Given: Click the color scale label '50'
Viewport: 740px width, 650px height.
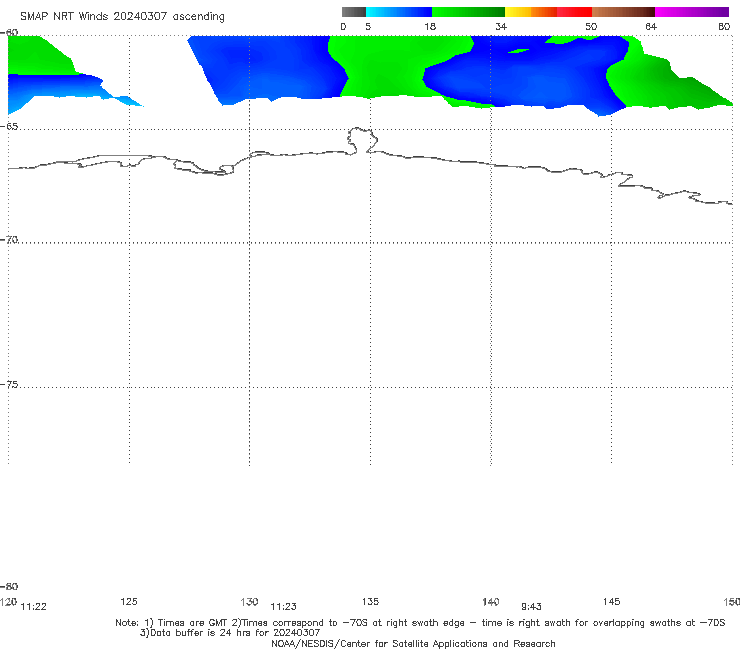Looking at the screenshot, I should (x=591, y=26).
